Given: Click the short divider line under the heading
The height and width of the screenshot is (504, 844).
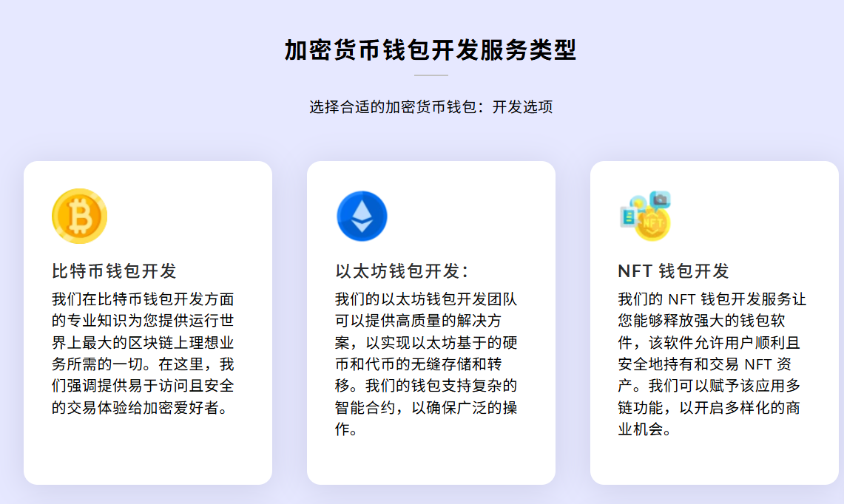Looking at the screenshot, I should [x=431, y=75].
